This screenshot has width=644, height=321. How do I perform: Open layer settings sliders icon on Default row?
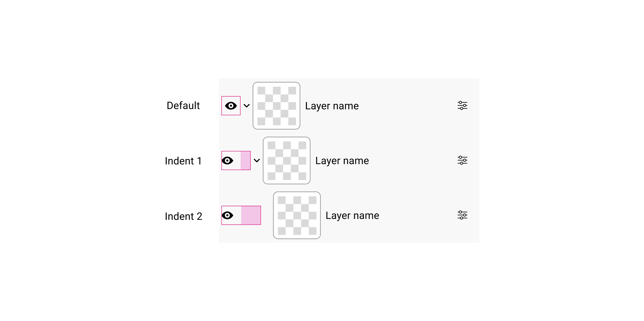click(x=462, y=105)
